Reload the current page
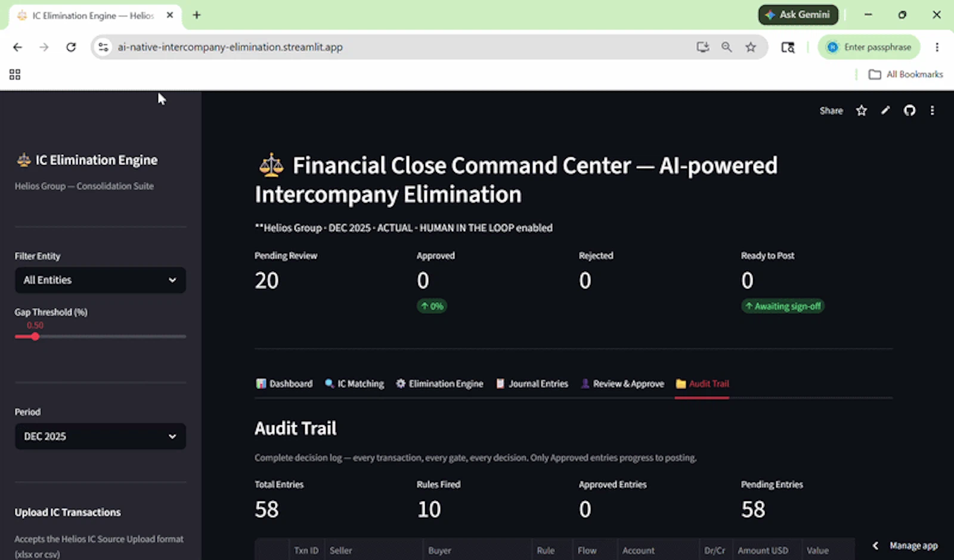The height and width of the screenshot is (560, 954). [71, 47]
